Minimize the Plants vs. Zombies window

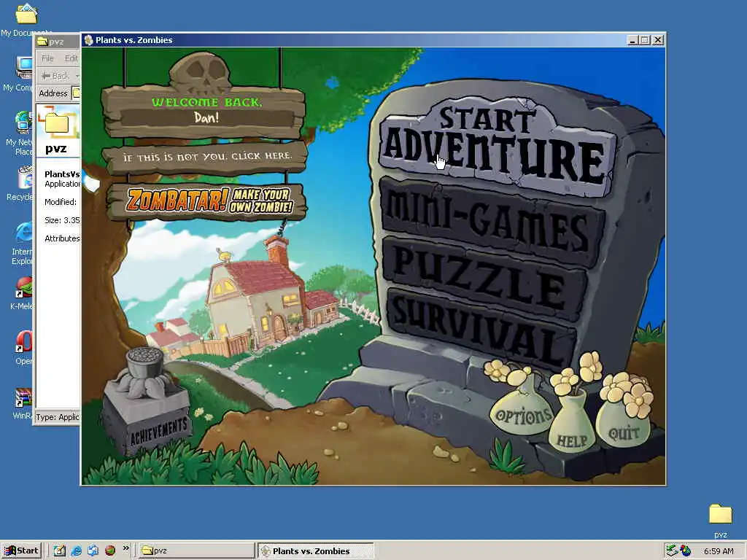point(632,41)
